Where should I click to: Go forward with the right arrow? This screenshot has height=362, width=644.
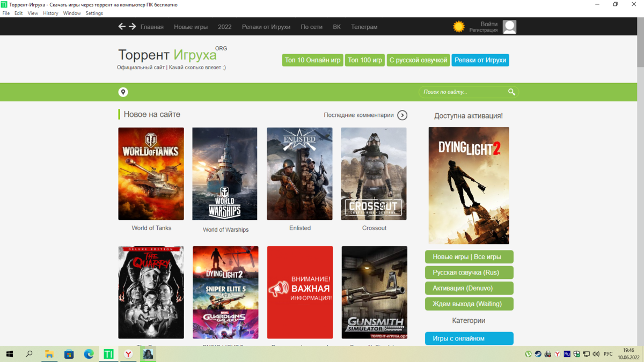[132, 26]
